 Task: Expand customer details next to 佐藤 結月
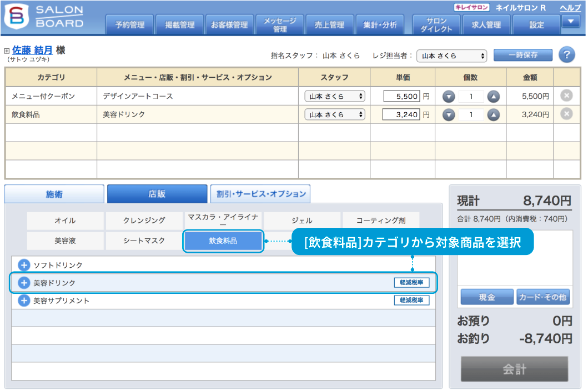(7, 51)
